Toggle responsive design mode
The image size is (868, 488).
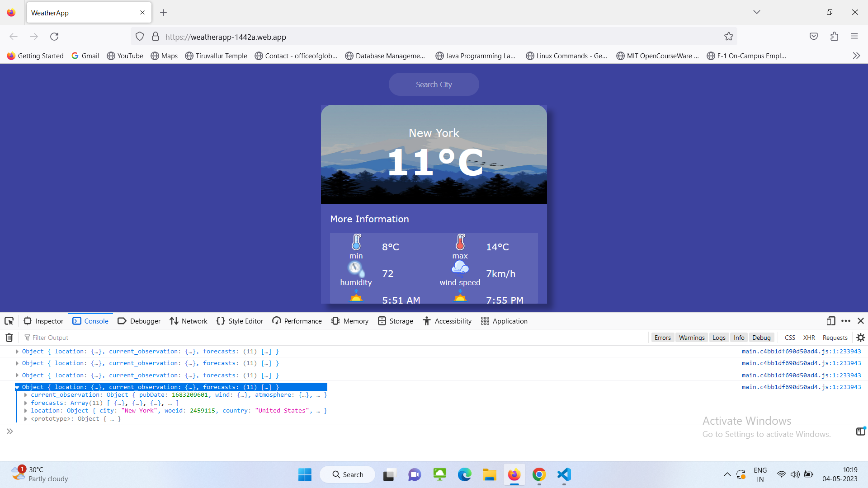point(831,321)
